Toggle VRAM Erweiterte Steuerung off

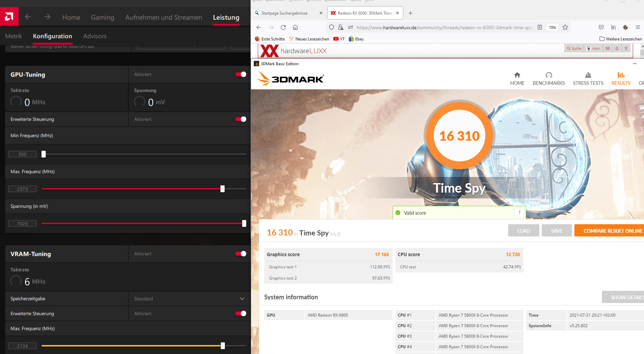[241, 314]
